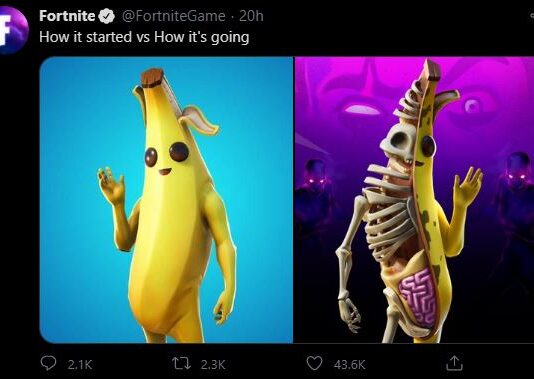The width and height of the screenshot is (534, 379).
Task: Click the 'How it started vs How it's going' text
Action: tap(144, 37)
